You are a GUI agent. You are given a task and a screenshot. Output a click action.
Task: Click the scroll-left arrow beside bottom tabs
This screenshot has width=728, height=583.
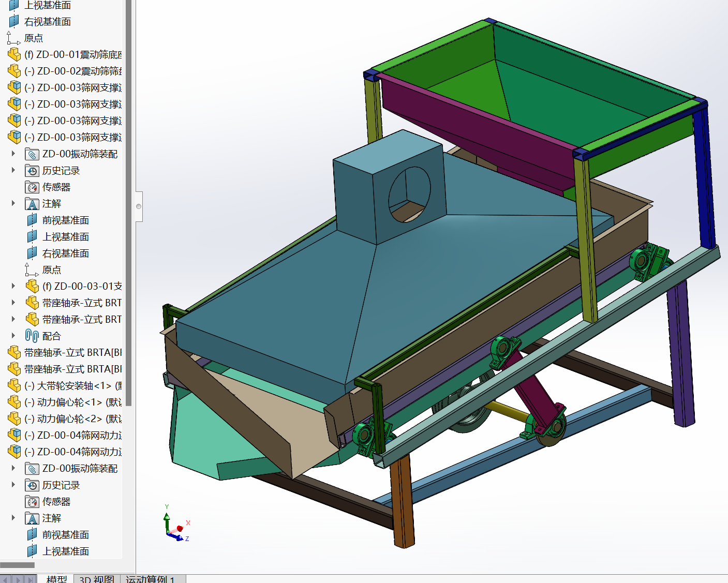tap(6, 579)
